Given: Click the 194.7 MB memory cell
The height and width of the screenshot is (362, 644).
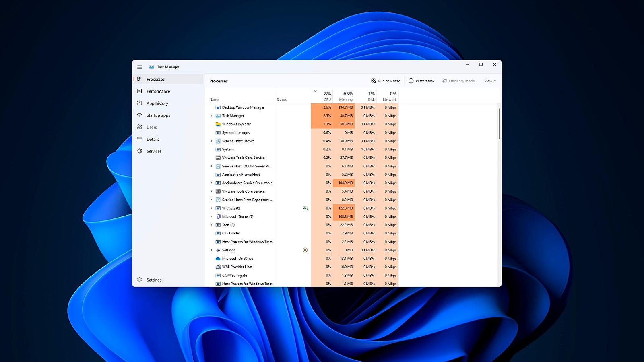Looking at the screenshot, I should [x=344, y=107].
